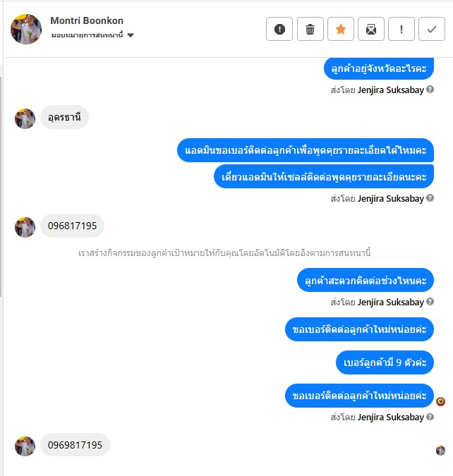Mark the conversation unread with the envelope icon

(x=371, y=29)
